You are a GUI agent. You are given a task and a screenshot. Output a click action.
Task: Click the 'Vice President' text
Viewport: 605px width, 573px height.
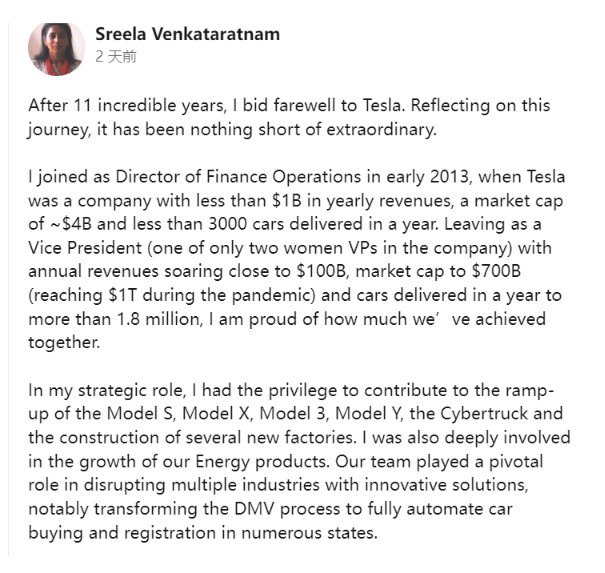85,248
